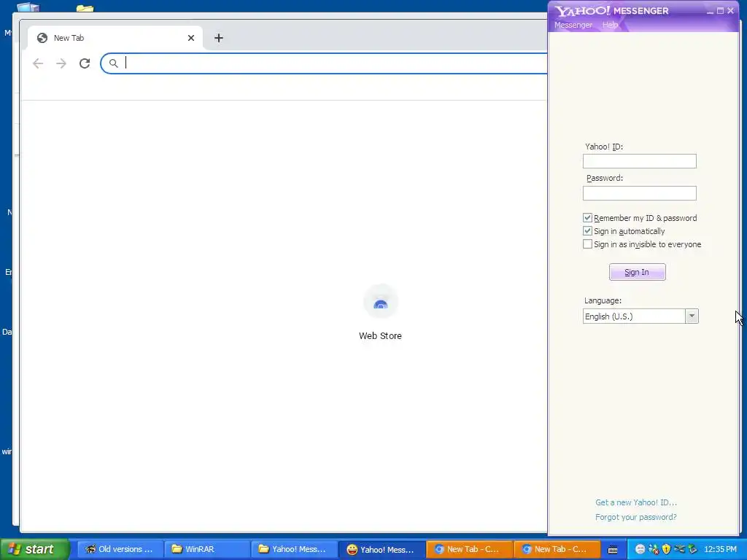Click the Sign In button

pyautogui.click(x=638, y=272)
